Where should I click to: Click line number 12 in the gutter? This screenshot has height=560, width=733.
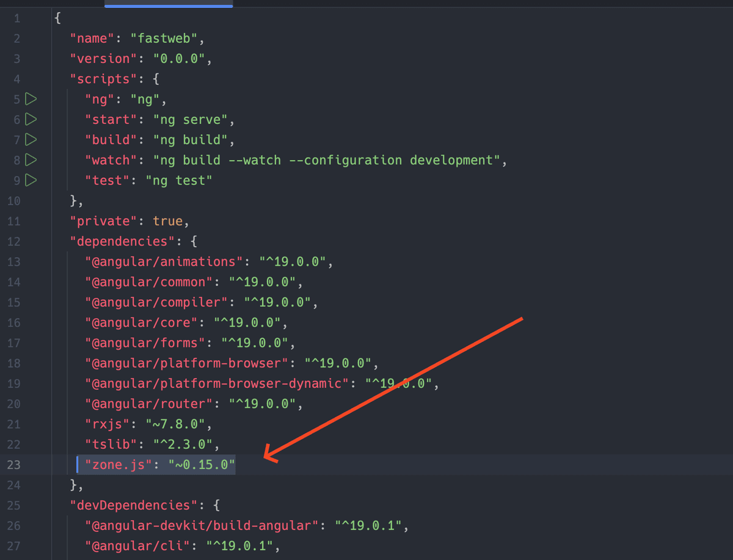point(13,241)
